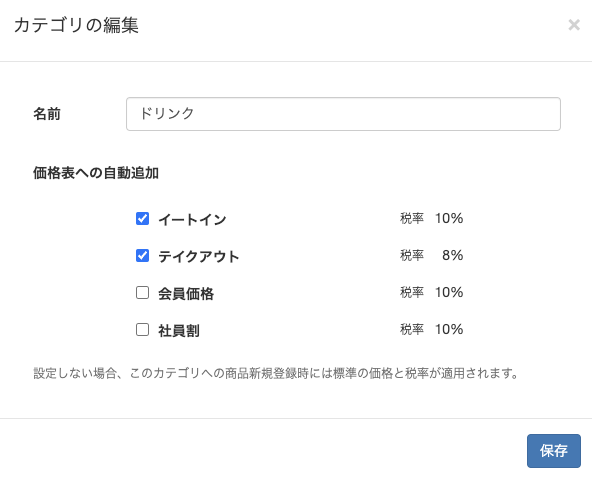Uncheck the イートイン checkbox
Screen dimensions: 592x477
tap(142, 219)
